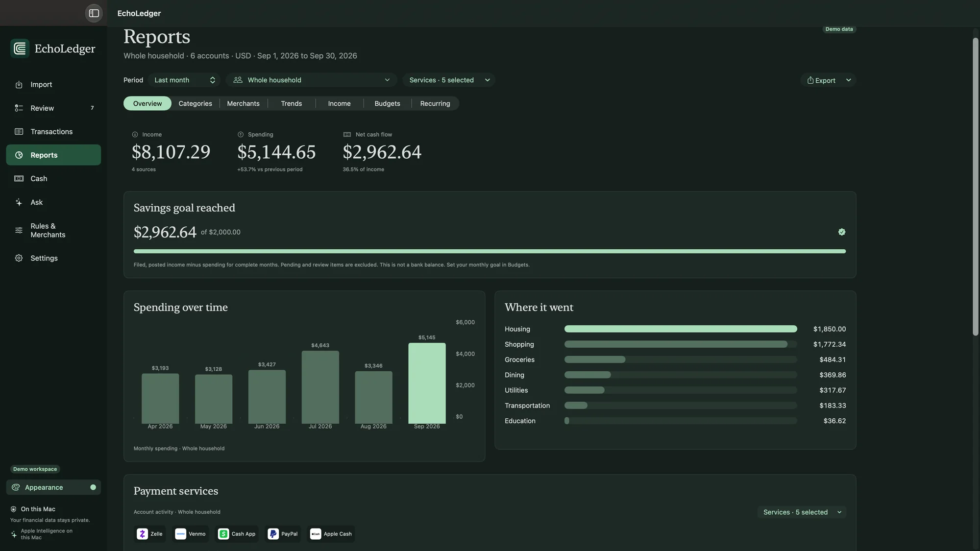Open the Import page
This screenshot has height=551, width=980.
coord(53,85)
